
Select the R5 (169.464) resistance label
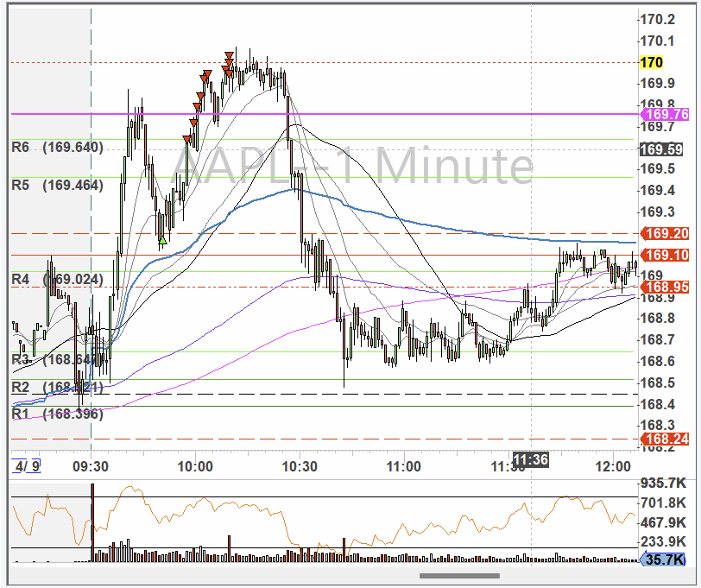57,185
